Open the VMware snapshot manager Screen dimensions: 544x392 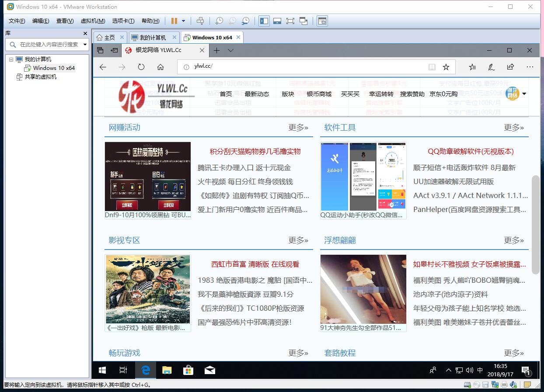coord(246,21)
